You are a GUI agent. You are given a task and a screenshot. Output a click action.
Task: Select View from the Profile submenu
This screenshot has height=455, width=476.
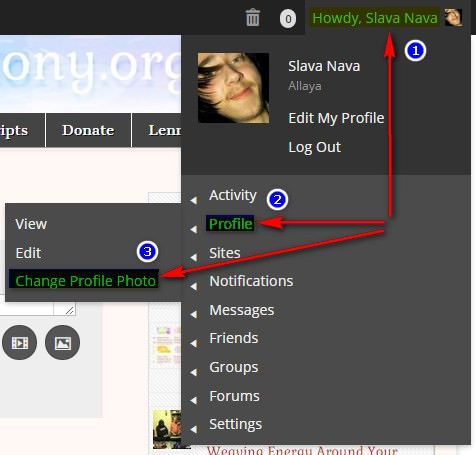click(x=31, y=224)
